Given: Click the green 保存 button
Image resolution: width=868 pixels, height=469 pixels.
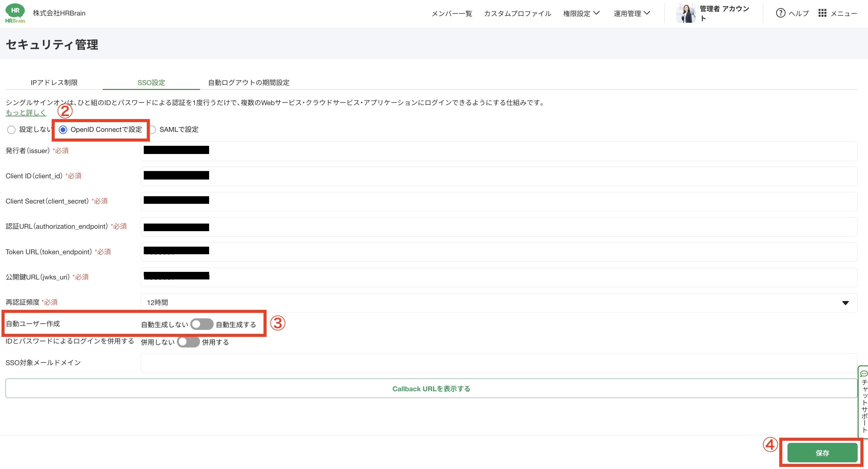Looking at the screenshot, I should [x=822, y=453].
